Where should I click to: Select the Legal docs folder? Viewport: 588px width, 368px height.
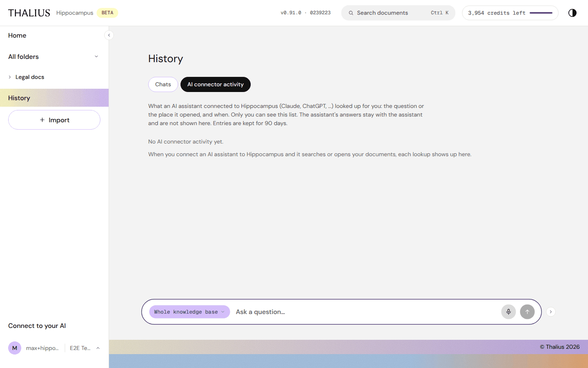pos(30,77)
